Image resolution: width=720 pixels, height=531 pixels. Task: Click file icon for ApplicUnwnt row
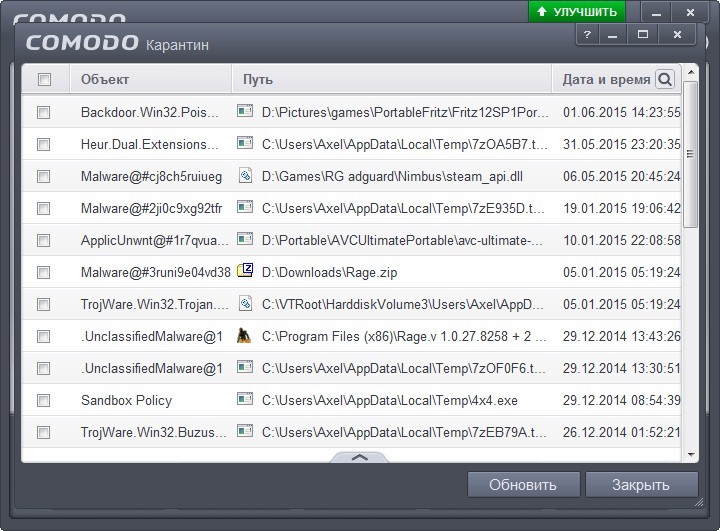(245, 239)
